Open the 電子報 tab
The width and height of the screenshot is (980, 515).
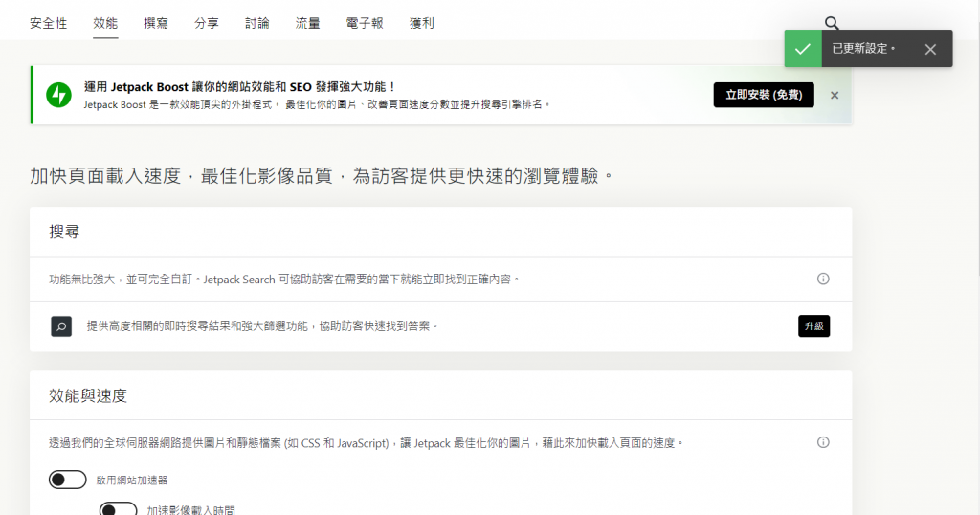coord(365,23)
